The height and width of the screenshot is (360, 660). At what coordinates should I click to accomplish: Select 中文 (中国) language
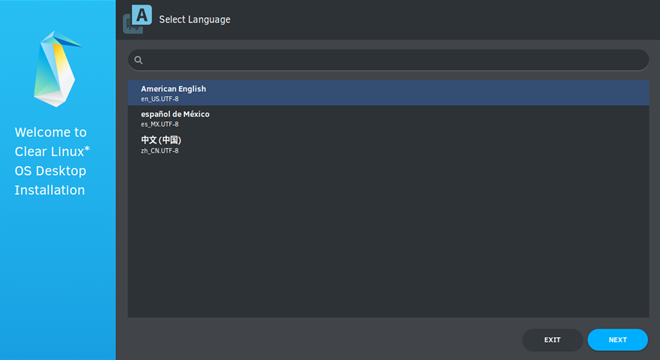click(388, 144)
